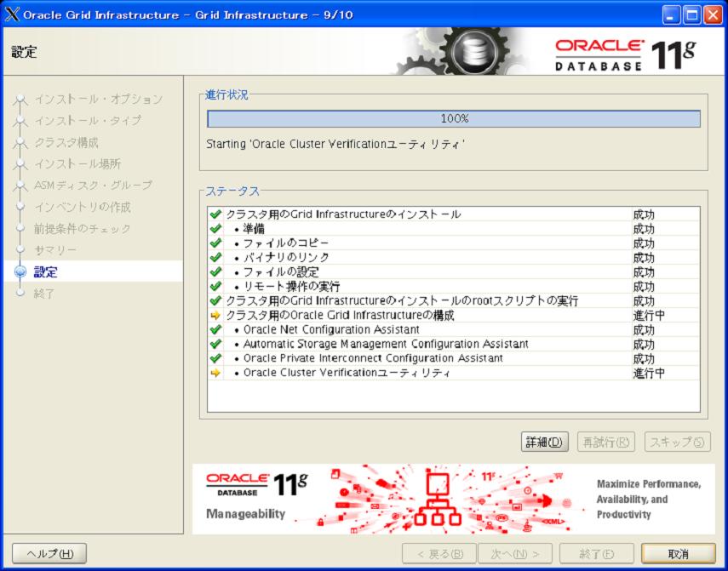Click yellow arrow beside Oracle Cluster Verification row
728x571 pixels.
coord(215,373)
